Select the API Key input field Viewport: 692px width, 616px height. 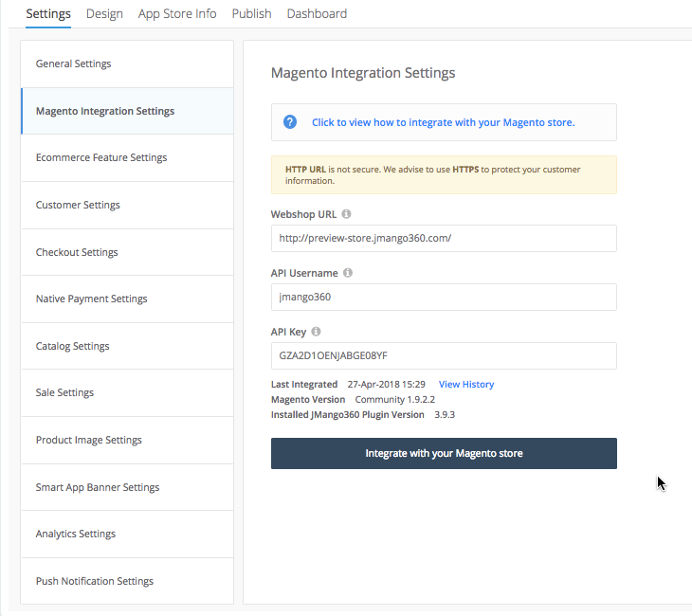click(x=444, y=355)
